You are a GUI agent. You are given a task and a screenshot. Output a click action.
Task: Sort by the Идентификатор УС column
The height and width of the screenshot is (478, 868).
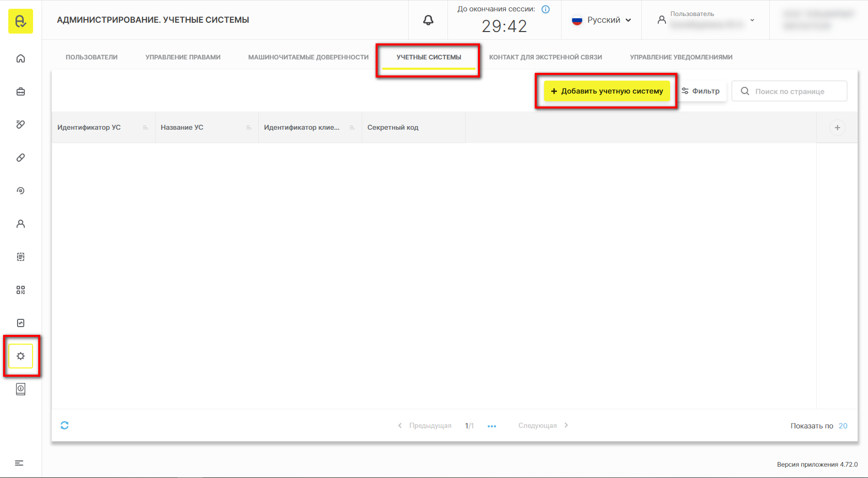tap(89, 128)
